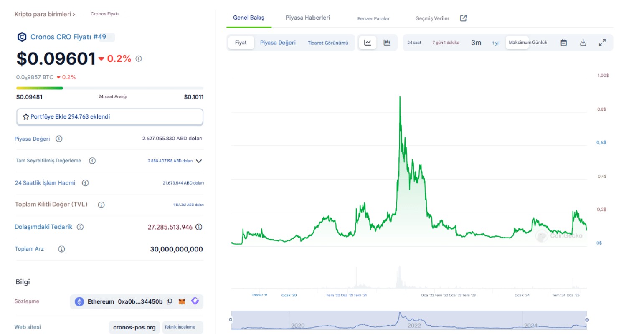Click the Piyasa Değeri stat label

[32, 139]
